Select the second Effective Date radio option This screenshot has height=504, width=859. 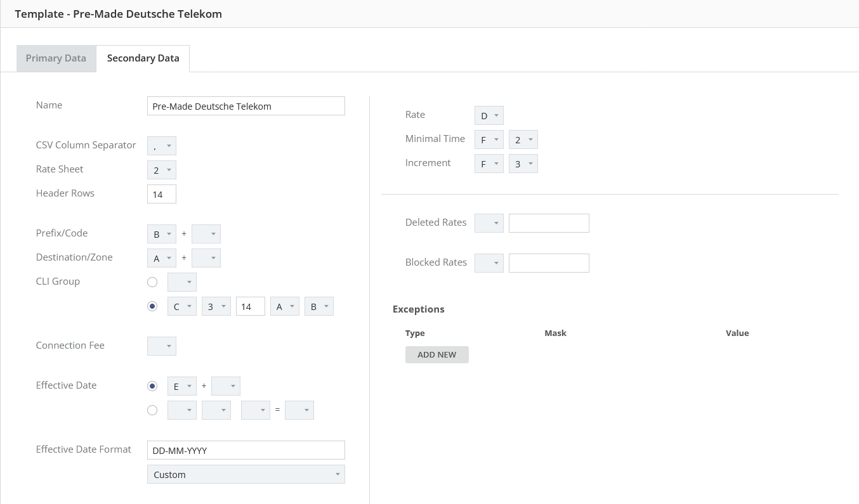tap(152, 410)
